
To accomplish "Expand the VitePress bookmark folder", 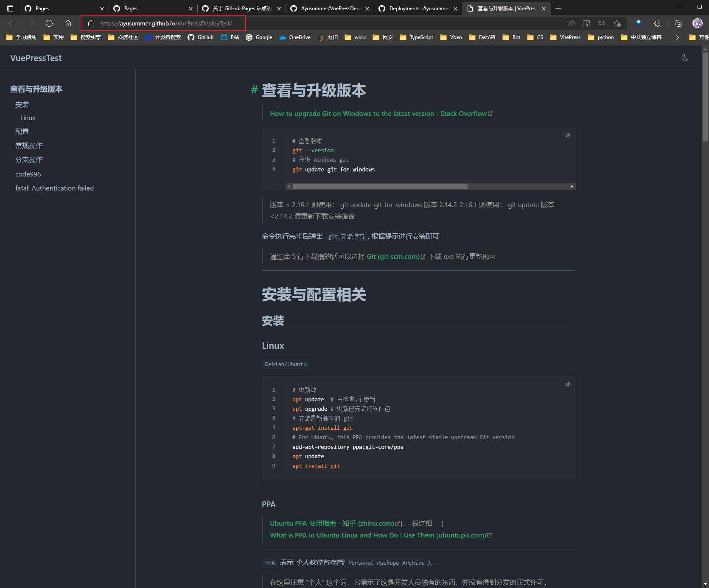I will [565, 37].
